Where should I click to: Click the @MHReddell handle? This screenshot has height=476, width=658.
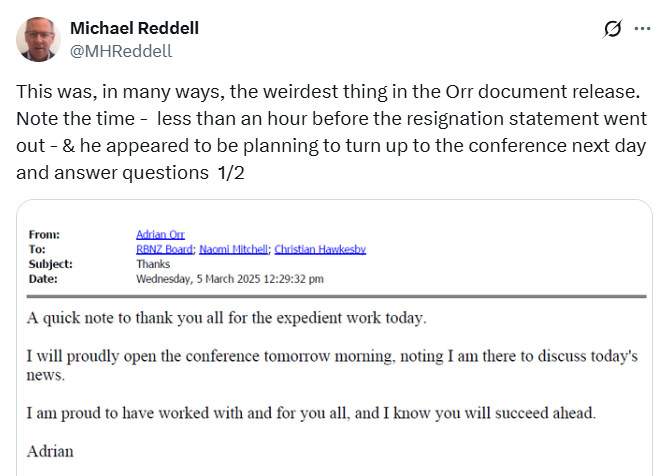click(121, 50)
